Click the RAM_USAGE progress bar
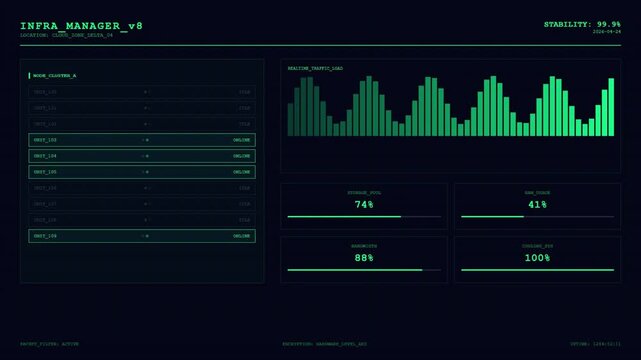This screenshot has height=360, width=641. [538, 217]
